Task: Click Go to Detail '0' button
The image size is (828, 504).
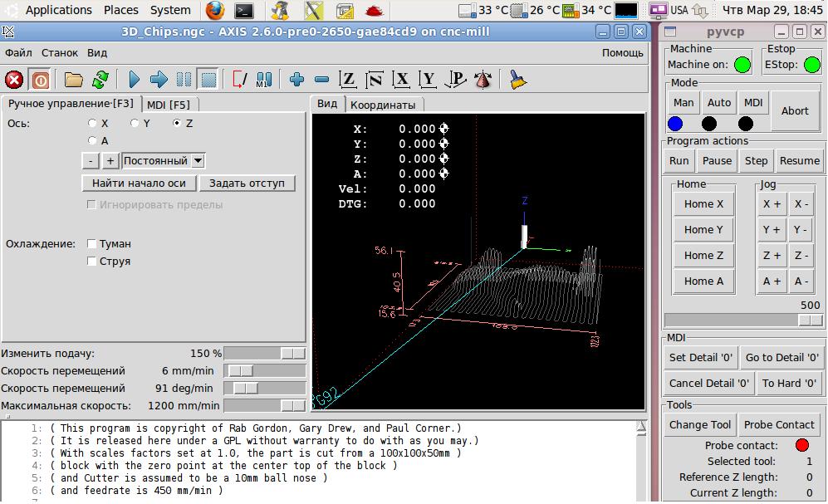Action: click(782, 357)
